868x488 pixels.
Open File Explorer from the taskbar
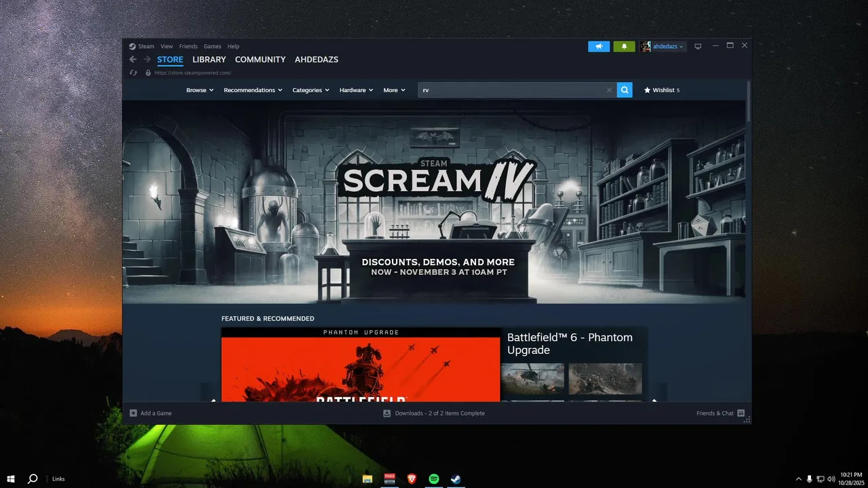pyautogui.click(x=367, y=479)
